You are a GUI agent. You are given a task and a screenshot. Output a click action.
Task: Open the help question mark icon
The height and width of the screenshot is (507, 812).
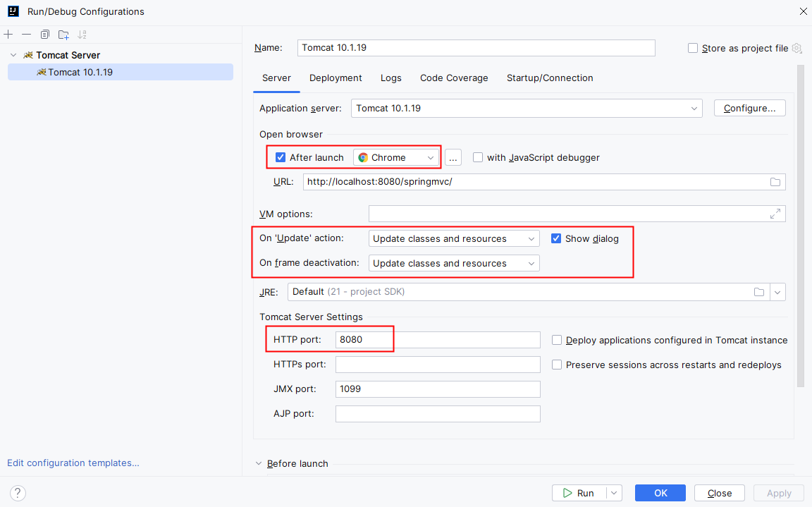point(18,493)
